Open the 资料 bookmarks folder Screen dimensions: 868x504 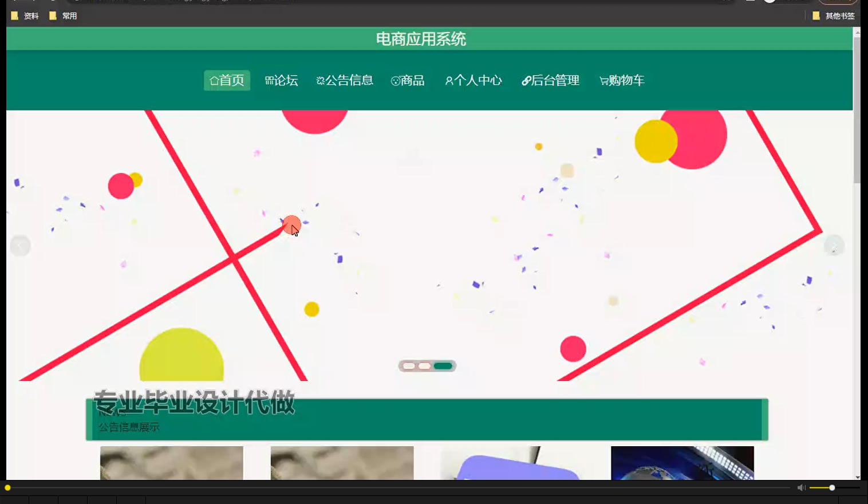click(25, 15)
